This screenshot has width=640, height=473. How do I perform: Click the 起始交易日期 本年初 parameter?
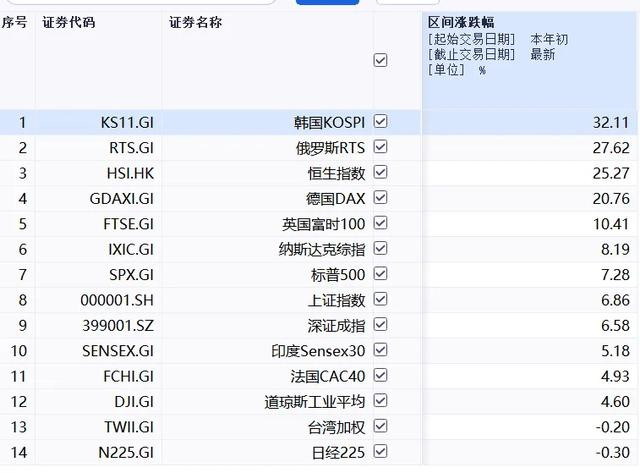pyautogui.click(x=498, y=39)
